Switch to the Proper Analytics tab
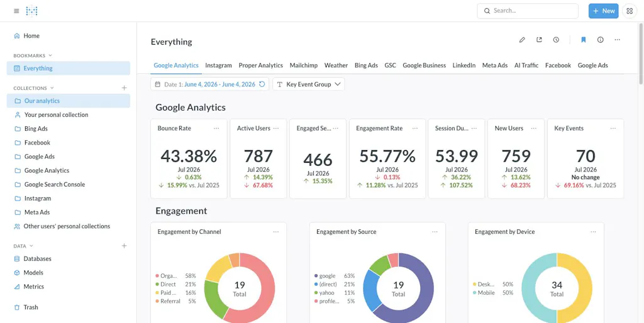Viewport: 644px width, 323px height. [261, 65]
